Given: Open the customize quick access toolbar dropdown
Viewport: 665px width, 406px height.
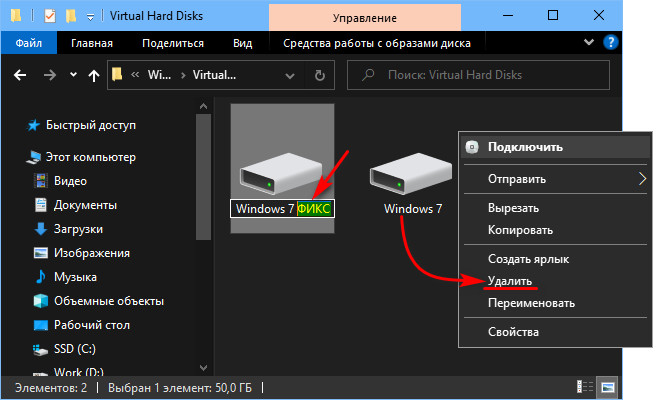Looking at the screenshot, I should 90,17.
